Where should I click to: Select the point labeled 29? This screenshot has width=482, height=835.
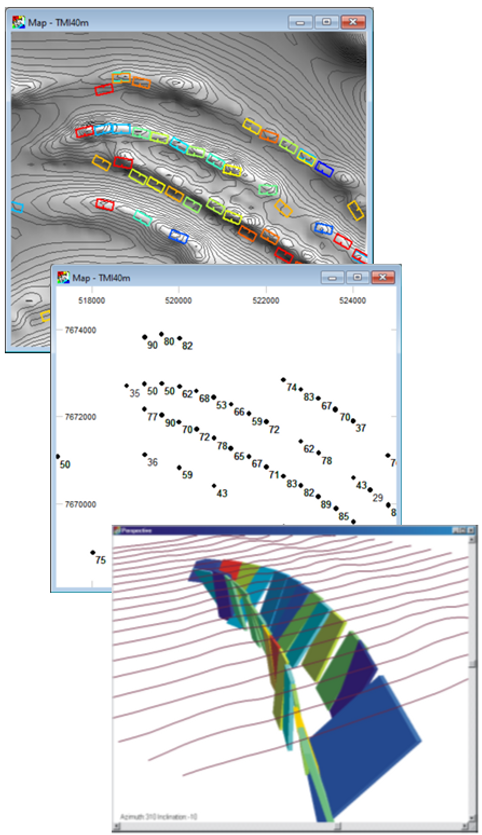tap(370, 490)
